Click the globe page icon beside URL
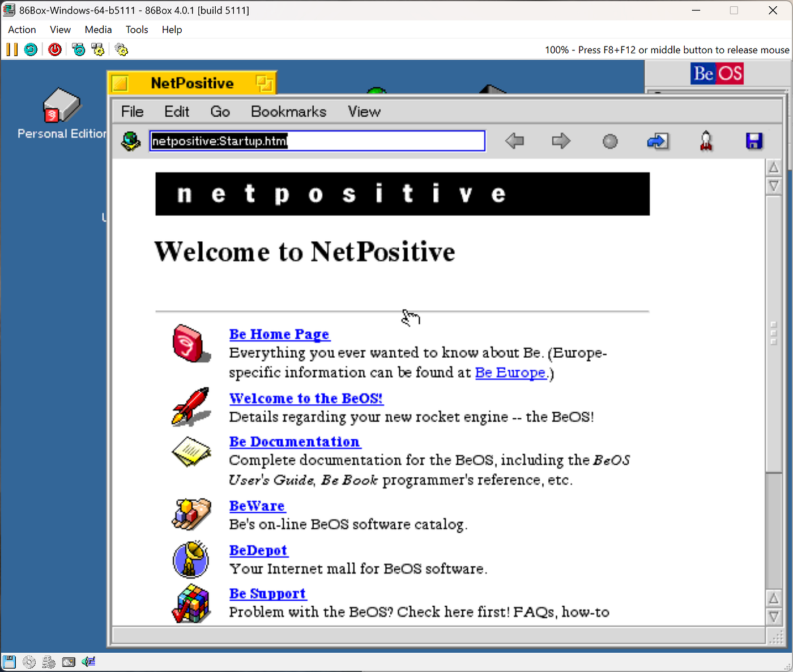Screen dimensions: 793x672 131,141
